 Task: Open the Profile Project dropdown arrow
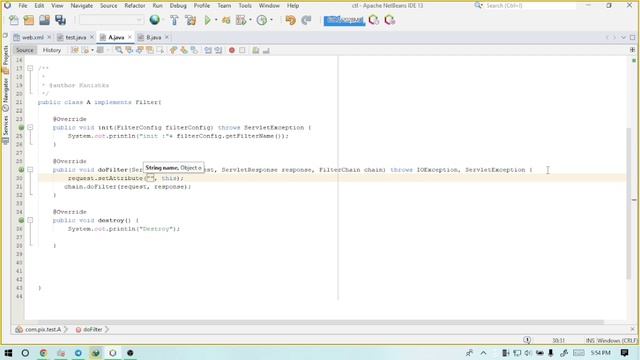pos(271,20)
